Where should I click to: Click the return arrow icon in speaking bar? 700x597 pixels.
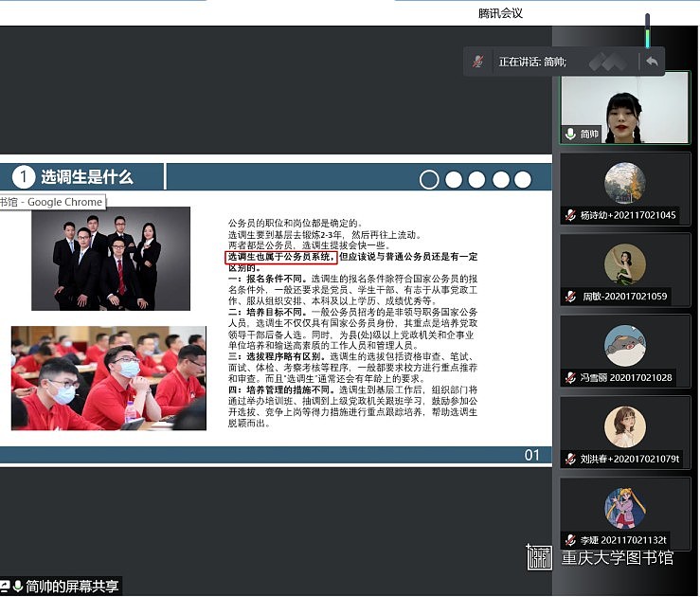pyautogui.click(x=652, y=61)
